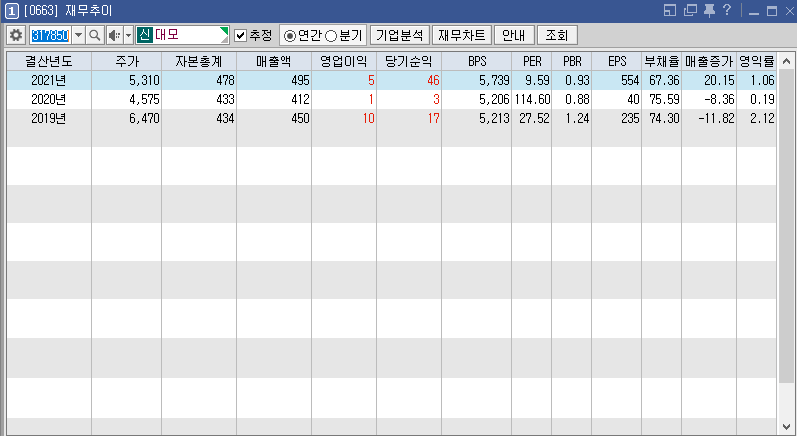The image size is (797, 436).
Task: Click the duplicate window icon
Action: 690,10
